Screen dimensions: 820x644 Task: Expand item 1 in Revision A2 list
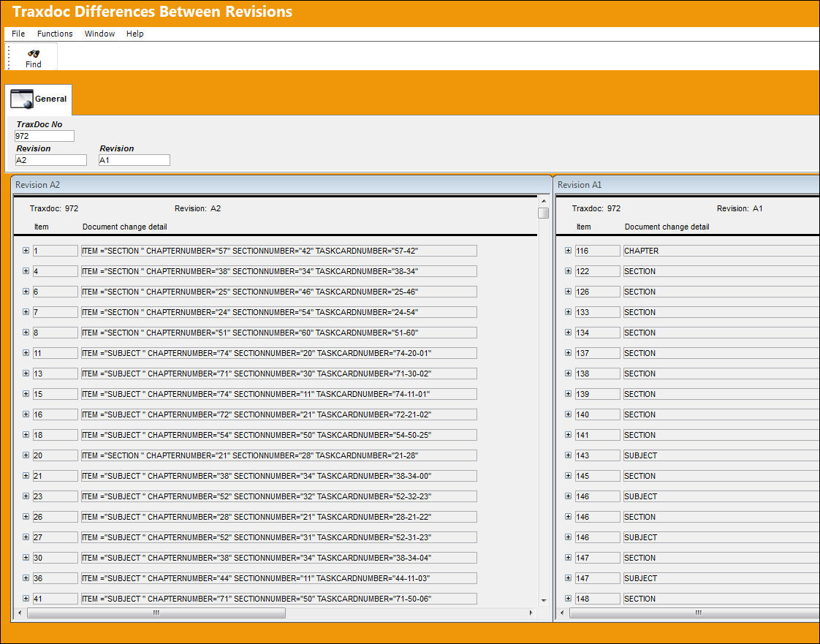[x=26, y=251]
